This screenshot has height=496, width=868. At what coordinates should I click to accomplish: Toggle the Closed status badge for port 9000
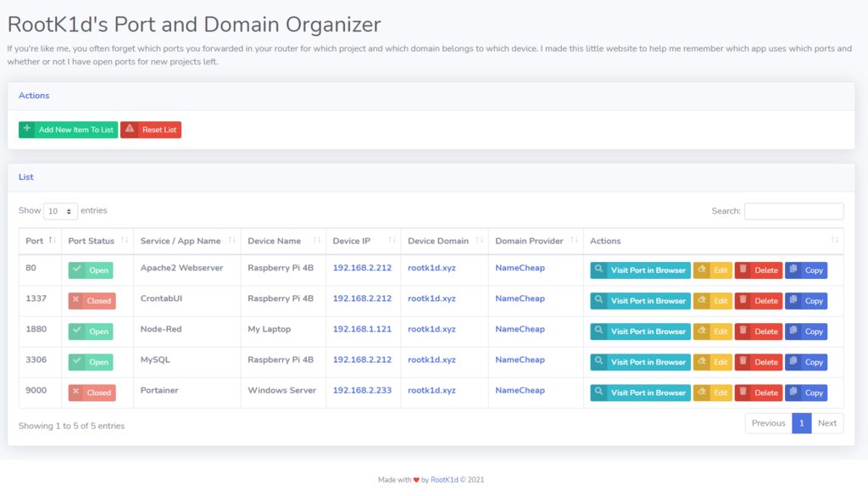click(x=92, y=393)
